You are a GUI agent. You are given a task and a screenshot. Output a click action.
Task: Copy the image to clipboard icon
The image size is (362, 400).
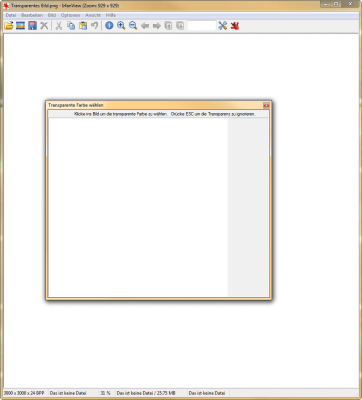coord(71,26)
